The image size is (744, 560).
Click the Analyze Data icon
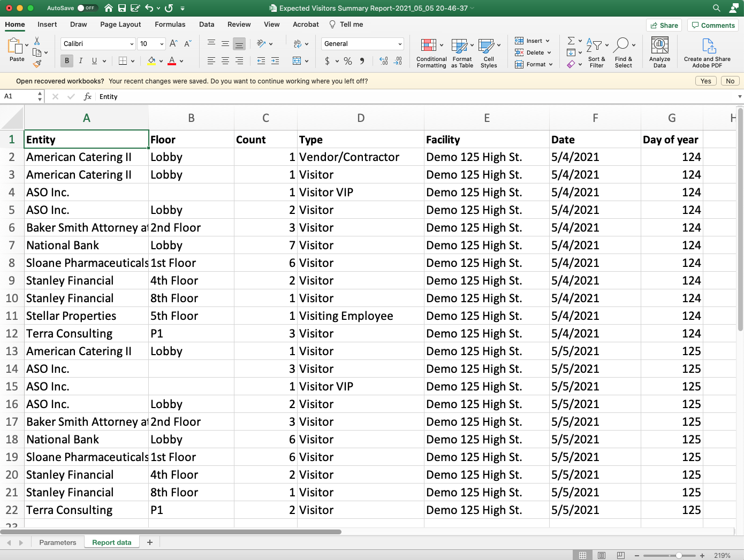click(659, 51)
